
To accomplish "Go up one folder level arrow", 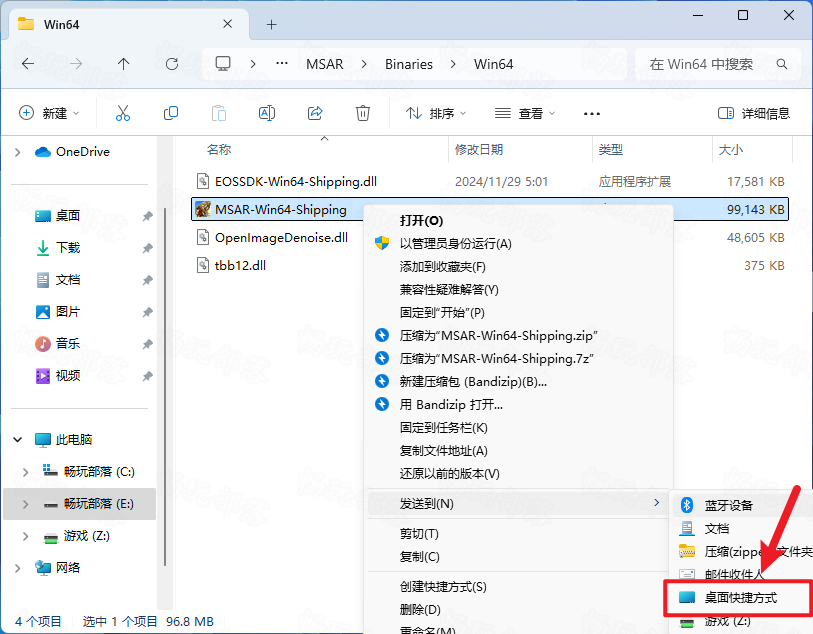I will [x=123, y=64].
